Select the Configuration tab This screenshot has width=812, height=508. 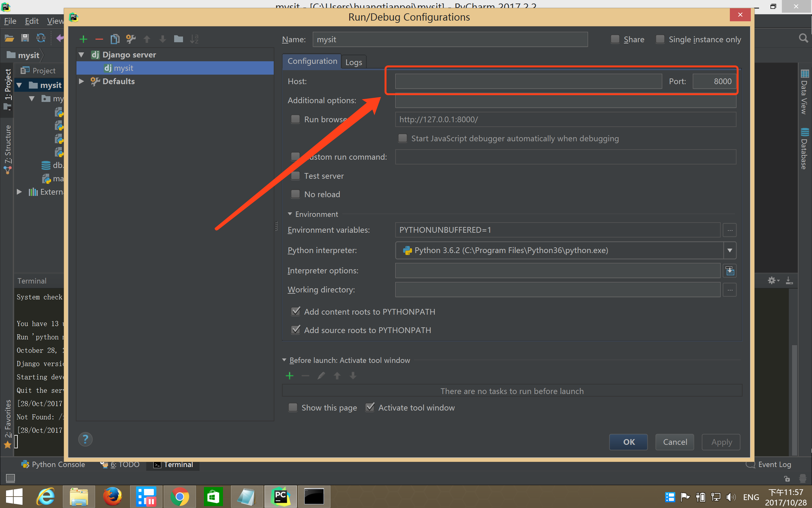(x=312, y=61)
